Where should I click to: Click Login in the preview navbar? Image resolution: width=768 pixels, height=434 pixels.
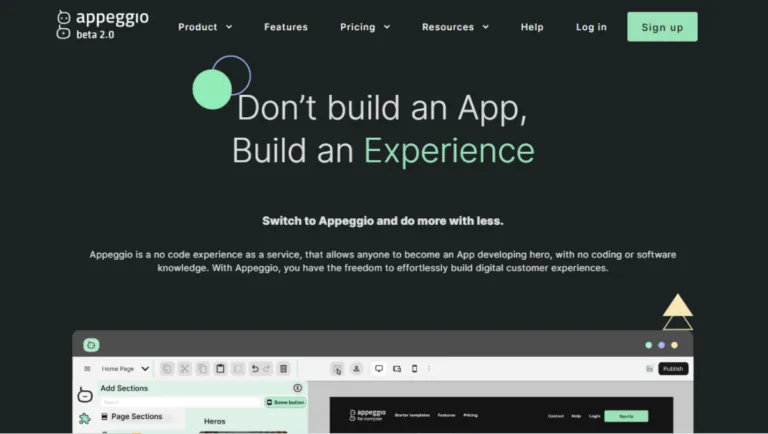(594, 416)
